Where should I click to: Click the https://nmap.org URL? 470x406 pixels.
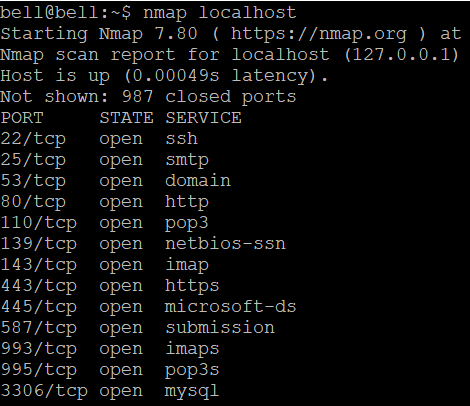(319, 34)
